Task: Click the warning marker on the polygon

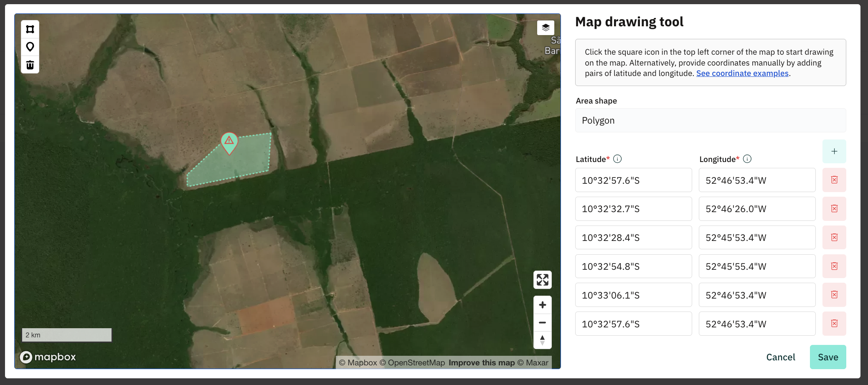Action: tap(229, 142)
